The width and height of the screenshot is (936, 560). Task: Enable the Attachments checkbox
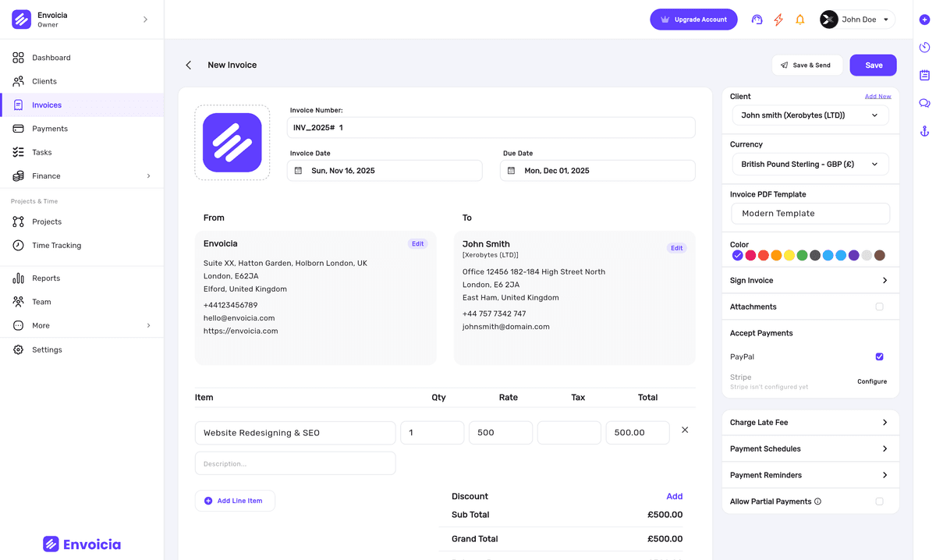click(x=879, y=307)
